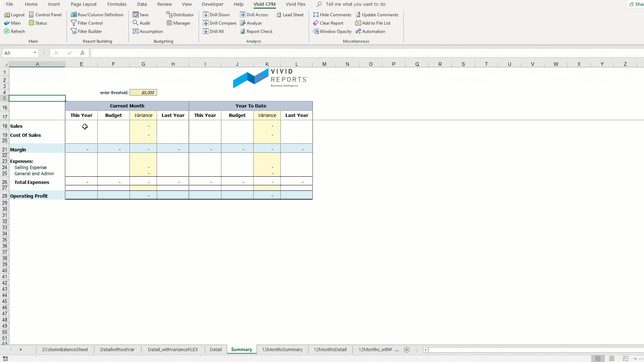Check Status in the Main group
The height and width of the screenshot is (362, 644).
(38, 23)
